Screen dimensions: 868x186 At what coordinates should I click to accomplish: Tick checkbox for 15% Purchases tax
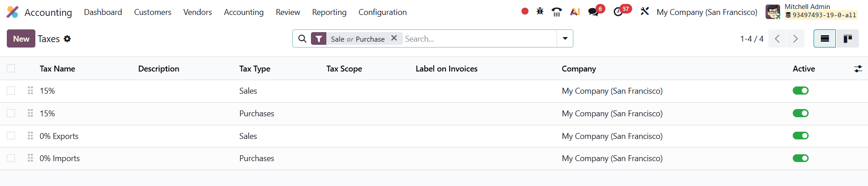(11, 113)
